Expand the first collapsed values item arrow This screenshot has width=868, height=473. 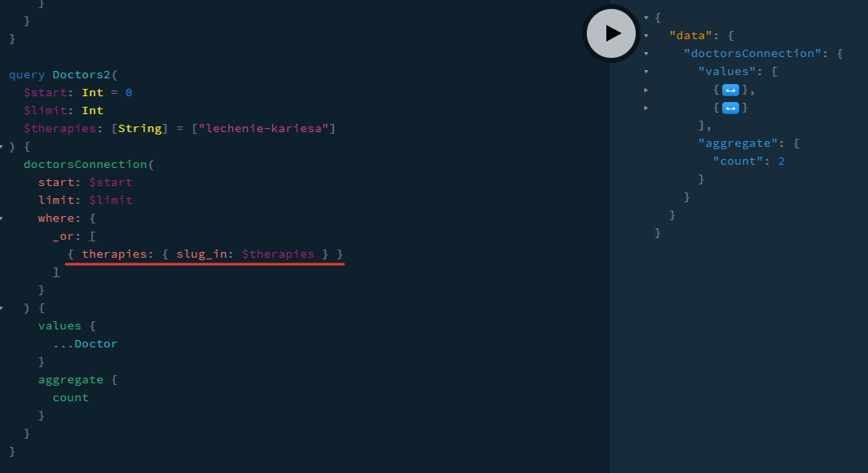click(x=646, y=90)
